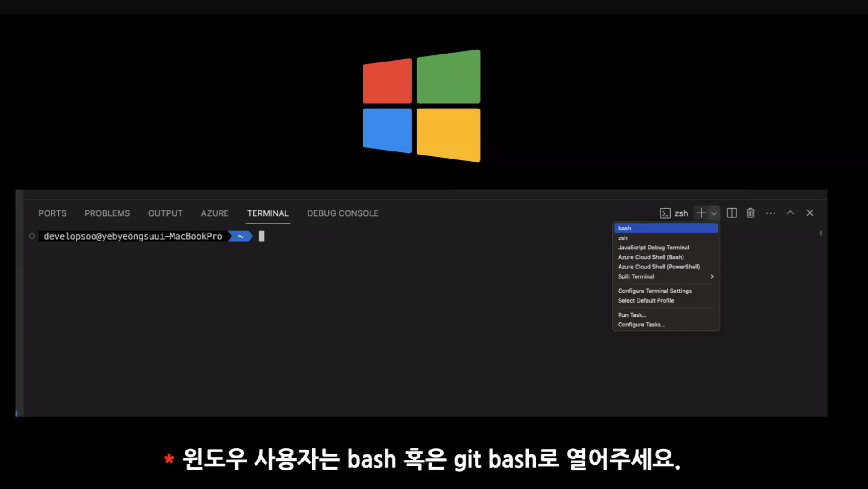868x489 pixels.
Task: Open the panel more actions ellipsis
Action: (x=771, y=213)
